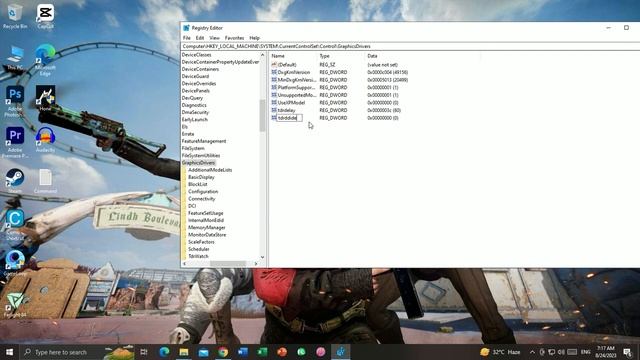Click the taskbar search box
640x360 pixels.
pyautogui.click(x=61, y=352)
